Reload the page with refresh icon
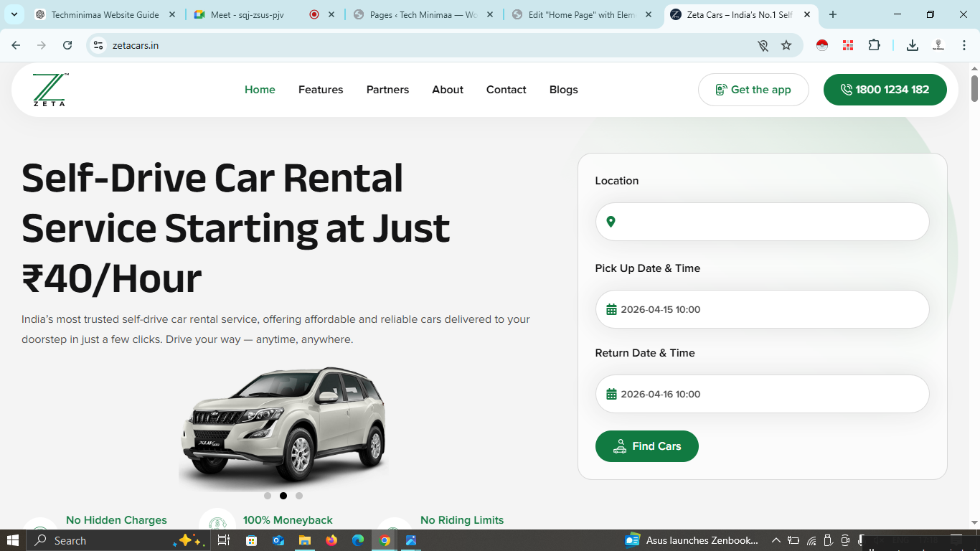Screen dimensions: 980x551 coord(67,45)
